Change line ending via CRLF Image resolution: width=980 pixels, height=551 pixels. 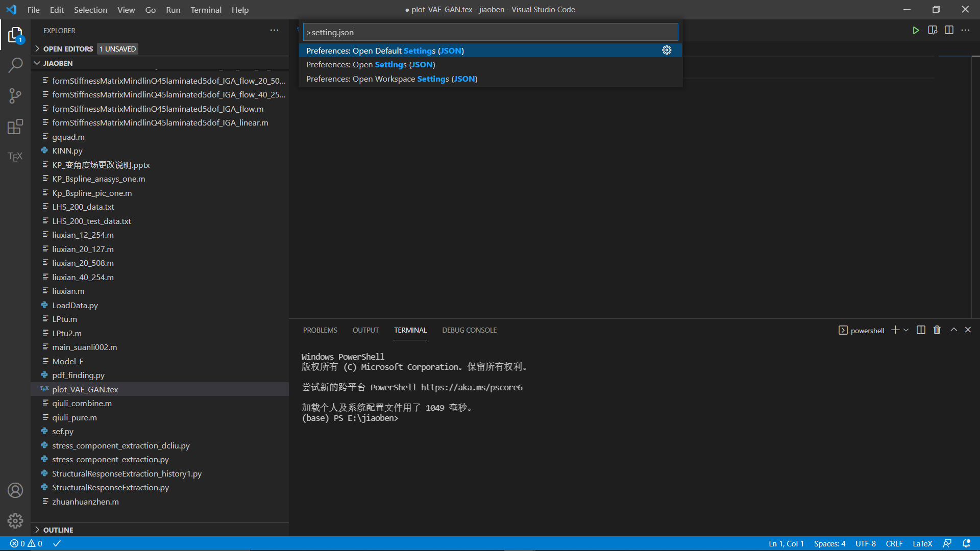click(x=894, y=544)
